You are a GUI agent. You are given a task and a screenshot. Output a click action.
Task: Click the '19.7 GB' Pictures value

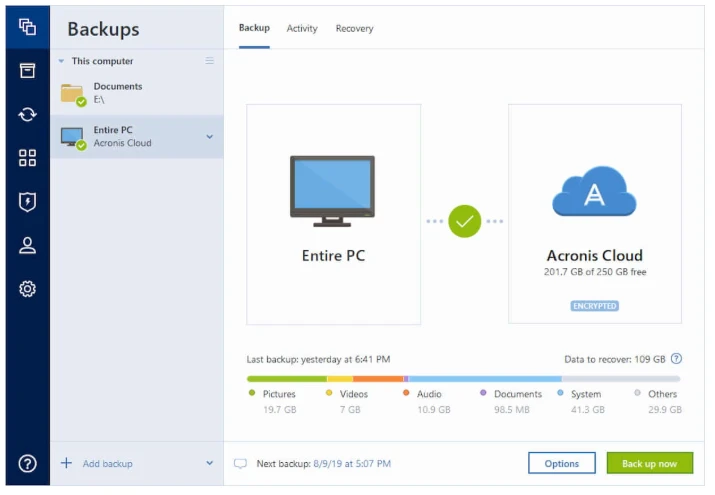pos(280,409)
